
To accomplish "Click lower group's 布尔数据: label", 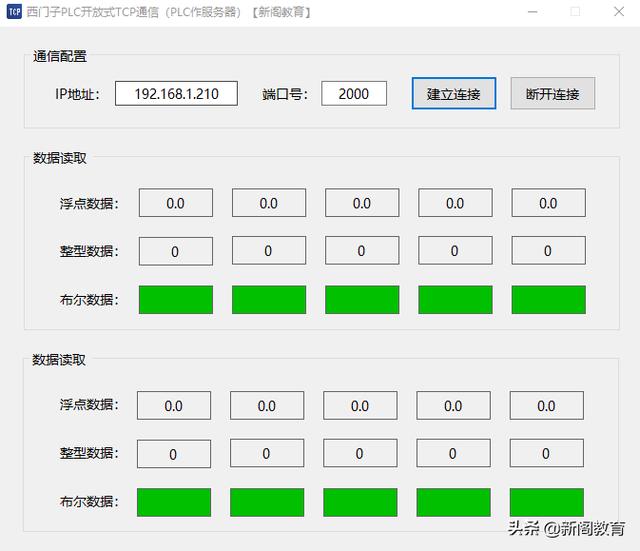I will click(89, 501).
